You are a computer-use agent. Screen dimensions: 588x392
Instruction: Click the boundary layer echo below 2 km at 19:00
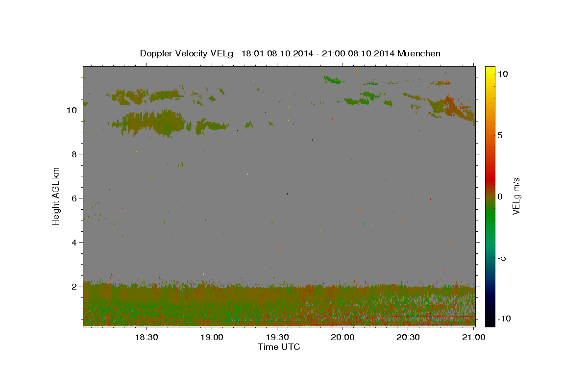[x=212, y=304]
